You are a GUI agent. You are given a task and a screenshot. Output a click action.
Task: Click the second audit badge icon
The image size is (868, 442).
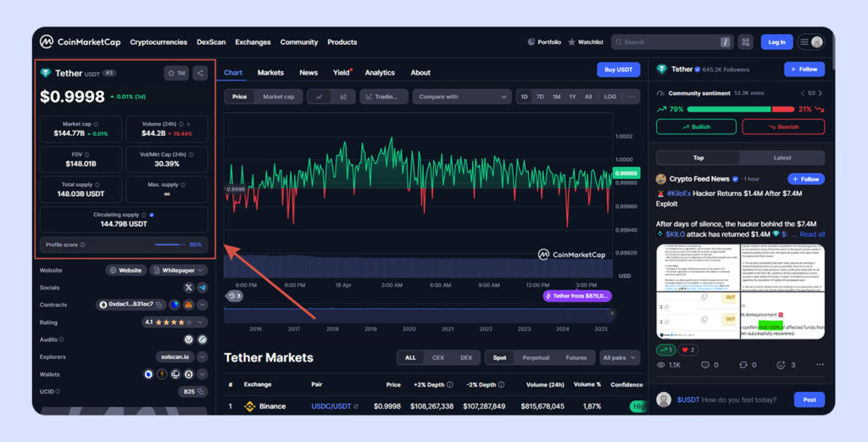point(203,339)
